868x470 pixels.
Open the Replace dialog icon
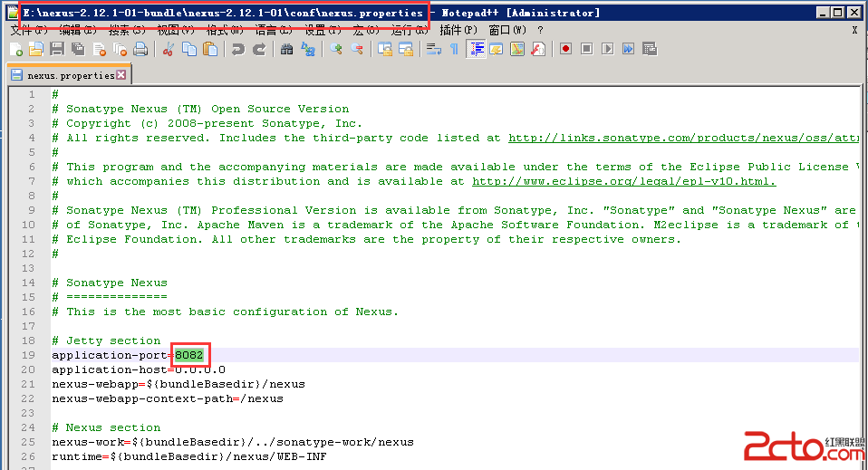click(x=308, y=50)
